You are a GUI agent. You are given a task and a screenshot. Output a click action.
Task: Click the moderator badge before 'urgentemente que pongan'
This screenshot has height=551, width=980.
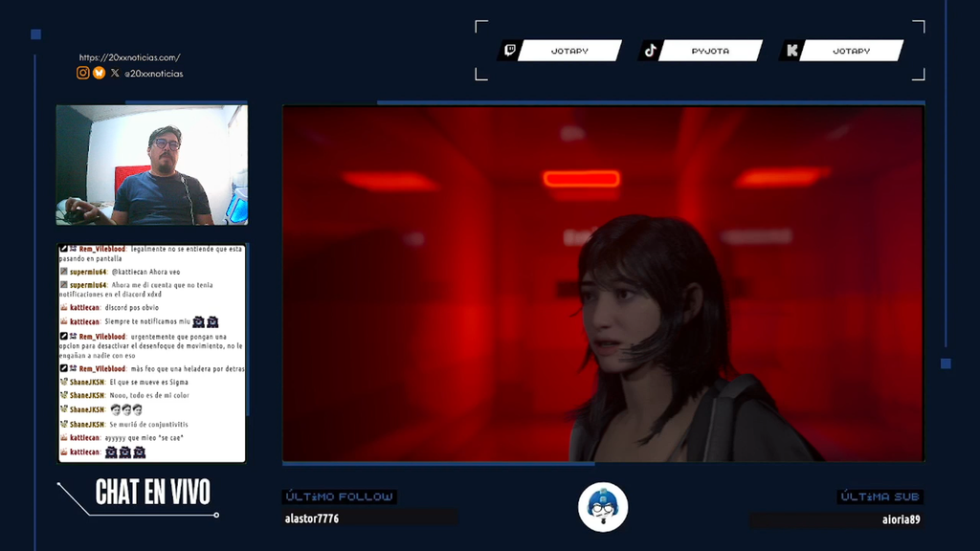[64, 336]
